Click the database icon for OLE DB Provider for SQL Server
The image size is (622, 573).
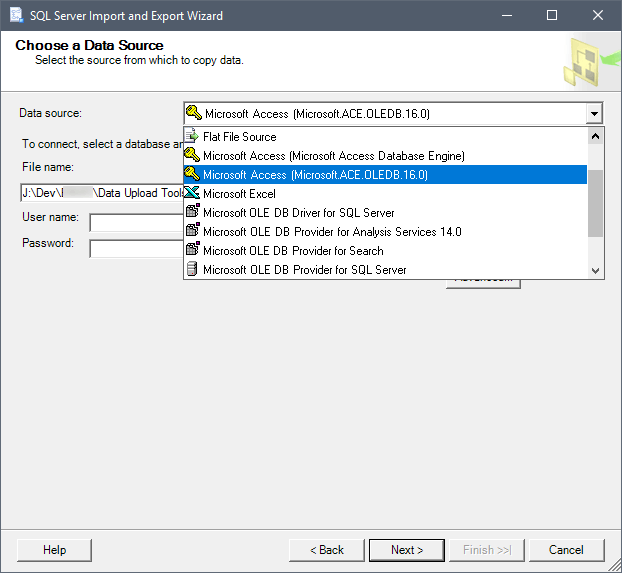(192, 269)
